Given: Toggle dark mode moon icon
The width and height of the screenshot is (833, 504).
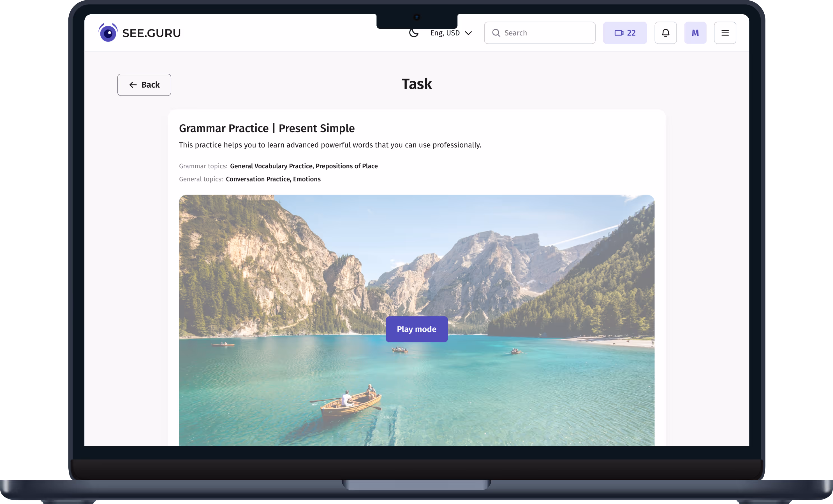Looking at the screenshot, I should [x=414, y=33].
